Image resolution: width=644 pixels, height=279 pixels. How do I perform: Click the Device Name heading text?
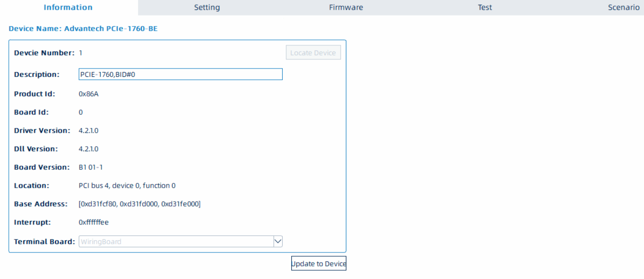click(x=83, y=29)
